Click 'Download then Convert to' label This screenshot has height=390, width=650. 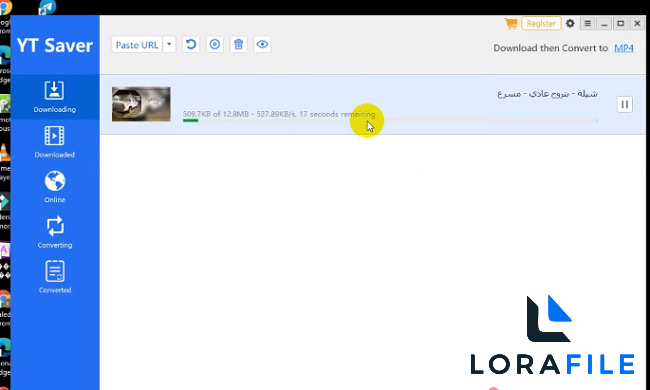[x=551, y=48]
